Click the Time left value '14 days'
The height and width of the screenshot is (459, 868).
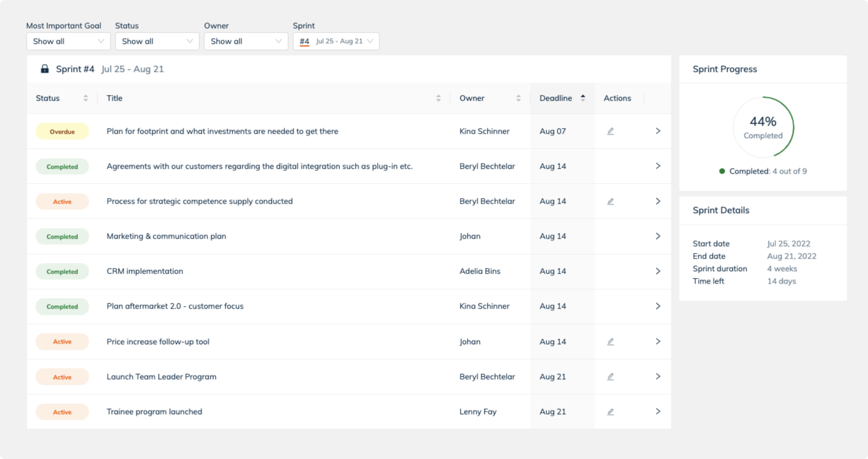pos(781,281)
